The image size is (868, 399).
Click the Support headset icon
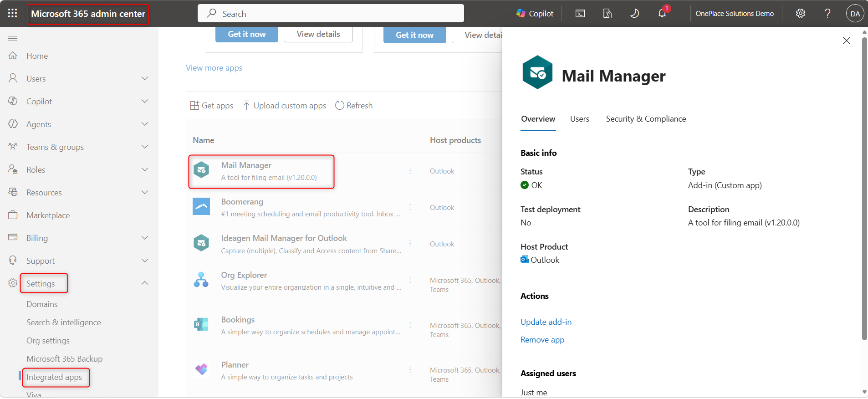click(x=13, y=260)
